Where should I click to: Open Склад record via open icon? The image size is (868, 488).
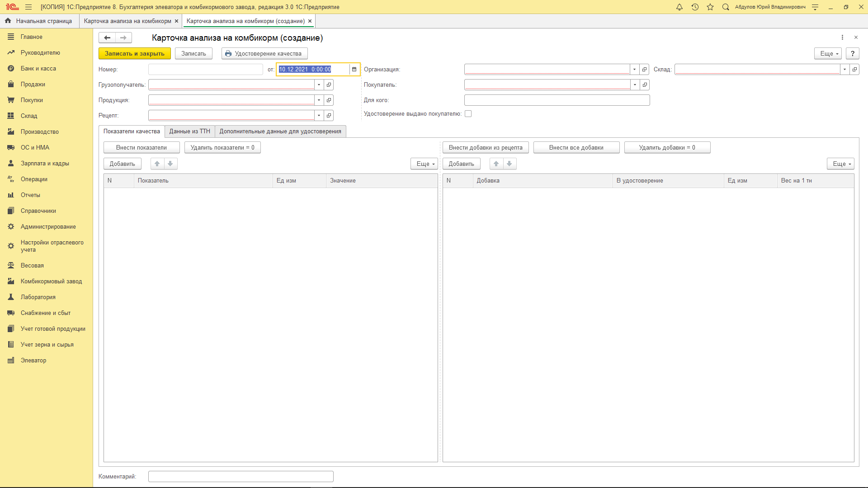(x=854, y=69)
